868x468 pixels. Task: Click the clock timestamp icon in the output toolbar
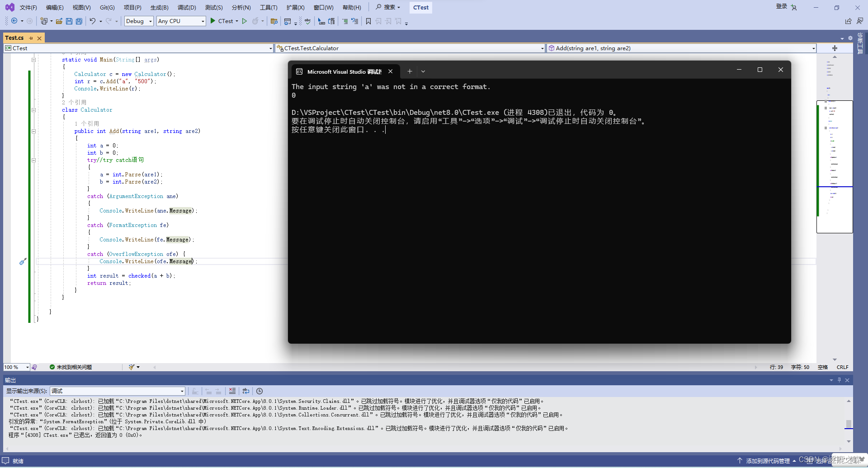[259, 391]
